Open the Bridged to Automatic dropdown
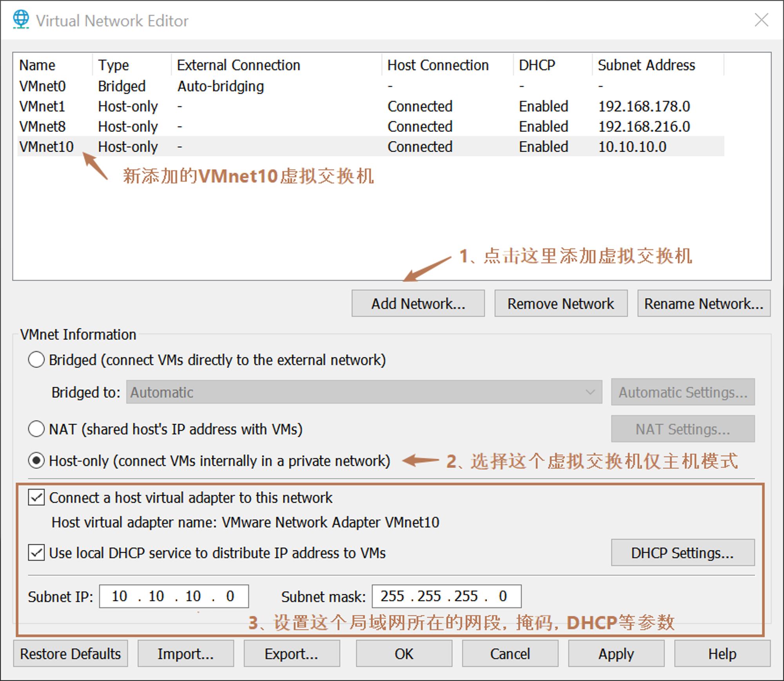784x681 pixels. 364,392
